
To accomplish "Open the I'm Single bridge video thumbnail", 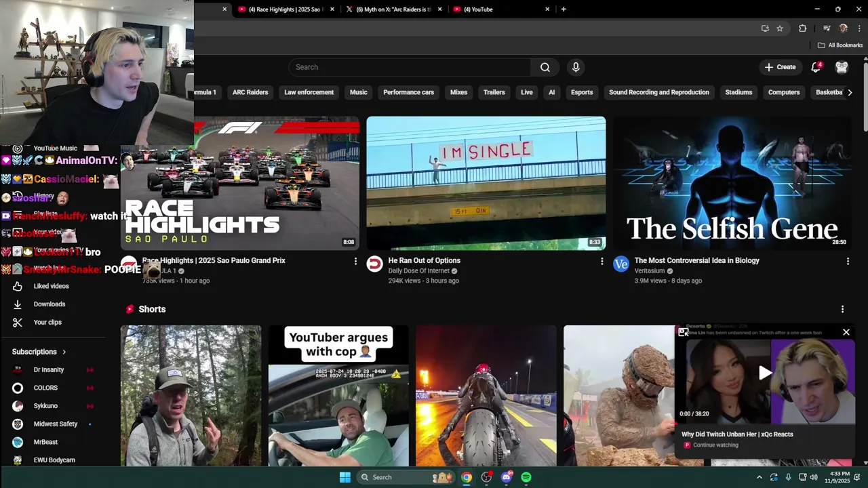I will [486, 183].
